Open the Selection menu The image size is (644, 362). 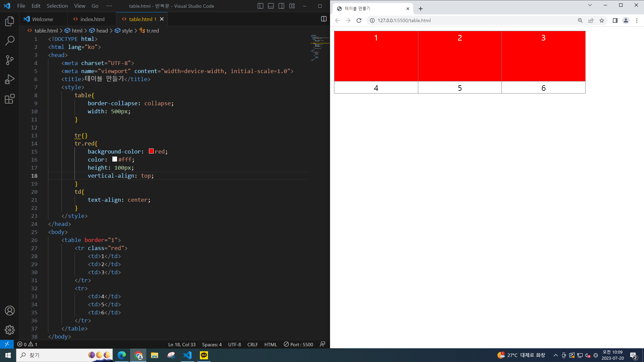57,6
